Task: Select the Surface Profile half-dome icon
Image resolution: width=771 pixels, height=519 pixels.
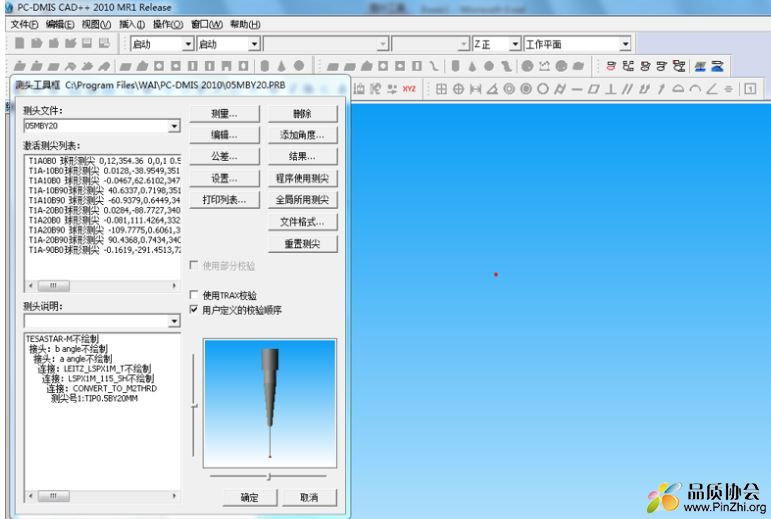Action: [x=678, y=89]
